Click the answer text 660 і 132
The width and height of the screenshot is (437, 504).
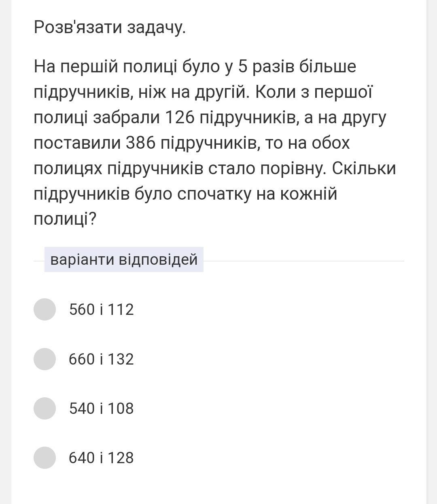[101, 359]
